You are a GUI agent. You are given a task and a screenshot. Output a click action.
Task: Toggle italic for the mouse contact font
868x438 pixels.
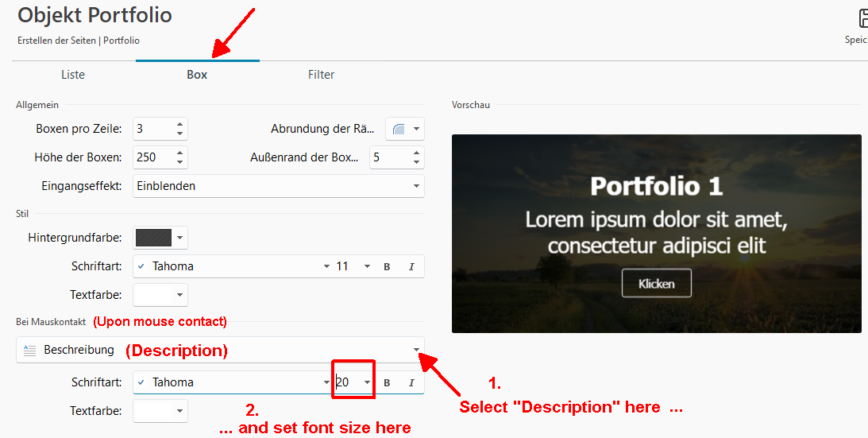point(411,382)
